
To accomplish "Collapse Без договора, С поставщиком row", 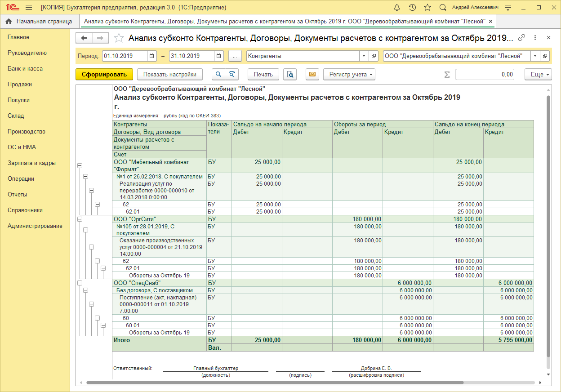I will click(86, 290).
